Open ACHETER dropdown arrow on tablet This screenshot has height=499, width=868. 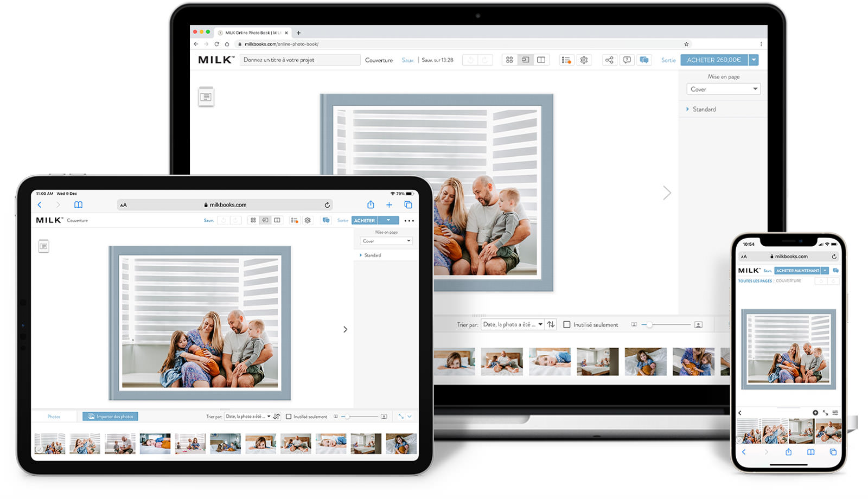[388, 220]
